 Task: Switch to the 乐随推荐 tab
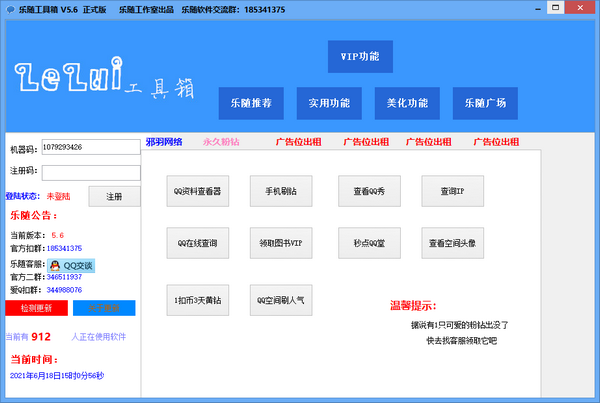(x=252, y=103)
